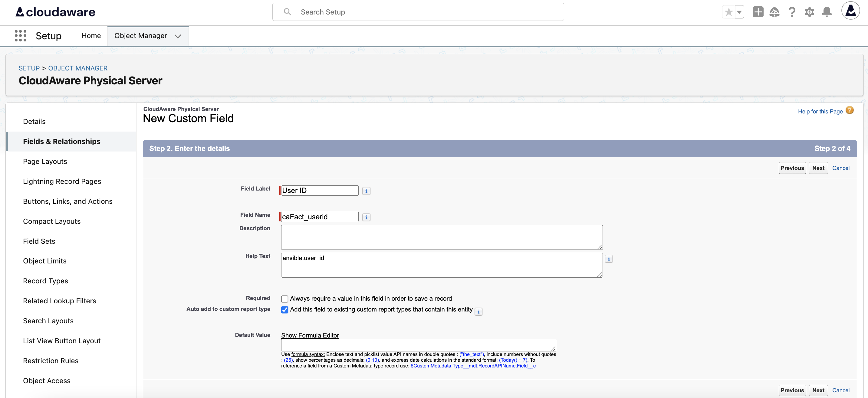The width and height of the screenshot is (868, 398).
Task: Click the Next button
Action: point(819,168)
